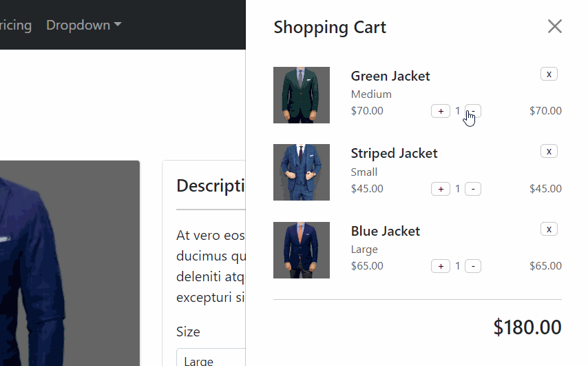Open the Pricing link in the navbar
Viewport: 588px width, 366px height.
point(16,25)
